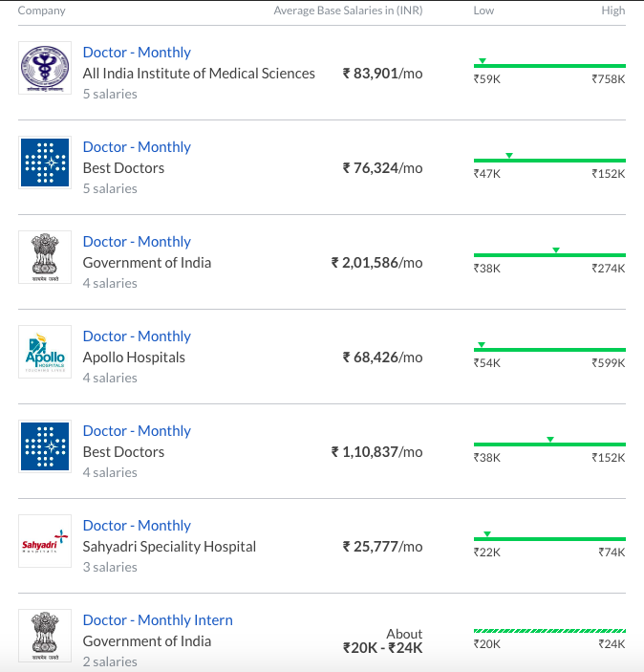Screen dimensions: 644x672
Task: Open Doctor - Monthly link for AIIMS
Action: tap(137, 53)
